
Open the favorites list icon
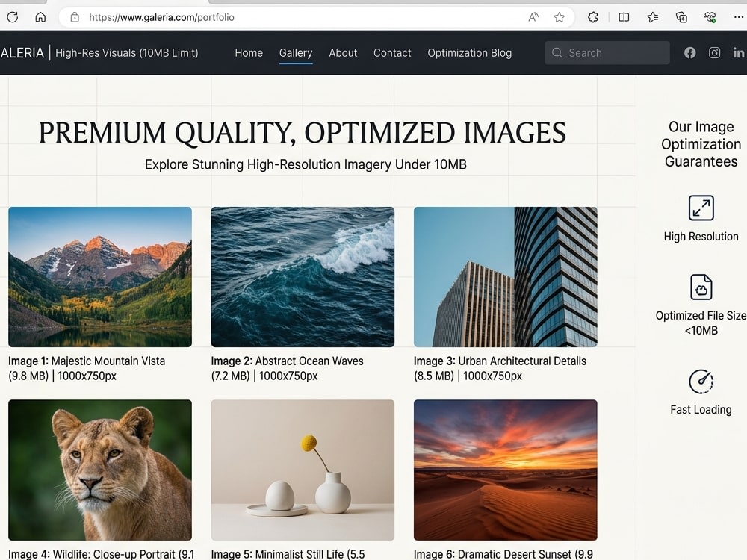coord(653,18)
